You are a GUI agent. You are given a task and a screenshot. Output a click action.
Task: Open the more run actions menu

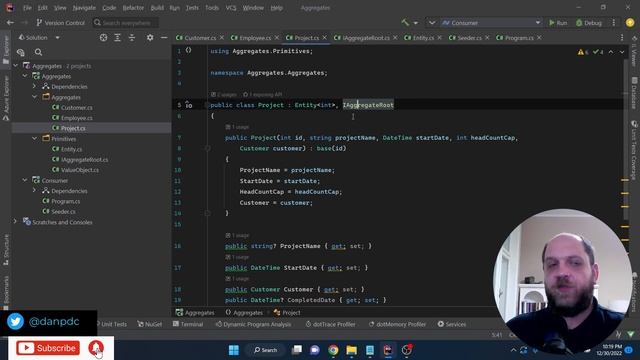coord(613,23)
